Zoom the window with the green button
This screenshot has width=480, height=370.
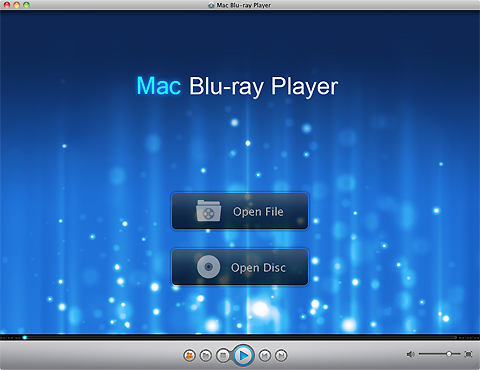point(26,5)
